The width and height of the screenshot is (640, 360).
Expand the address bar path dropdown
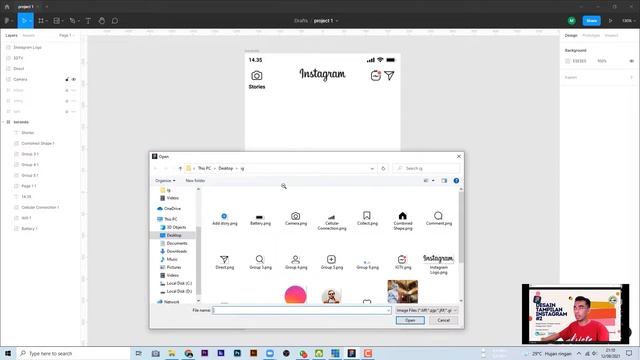coord(372,168)
